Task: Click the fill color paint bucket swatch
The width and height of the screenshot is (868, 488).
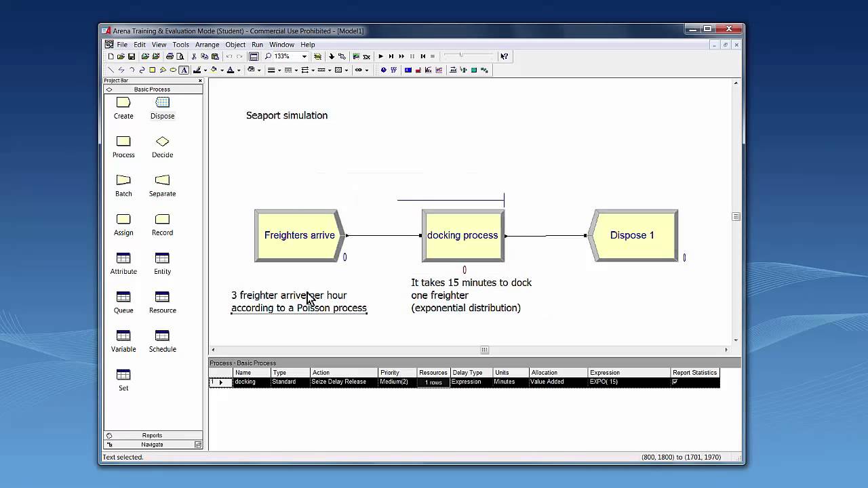Action: pos(214,70)
